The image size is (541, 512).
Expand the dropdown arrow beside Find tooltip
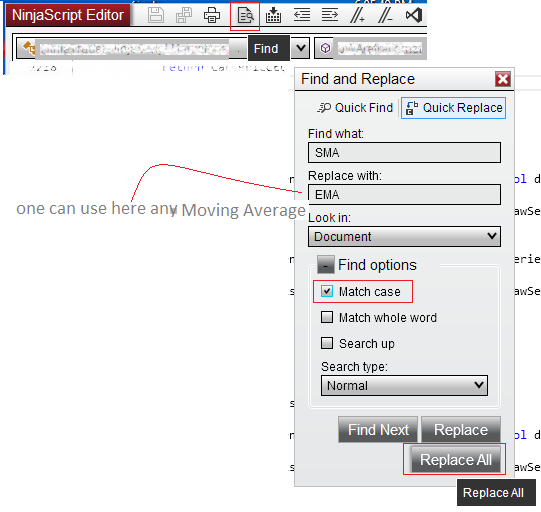pyautogui.click(x=301, y=48)
